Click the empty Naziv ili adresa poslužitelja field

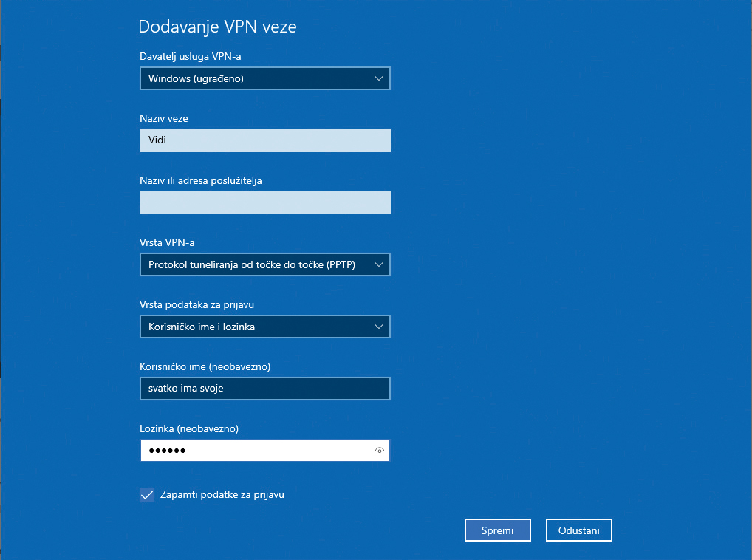click(264, 202)
